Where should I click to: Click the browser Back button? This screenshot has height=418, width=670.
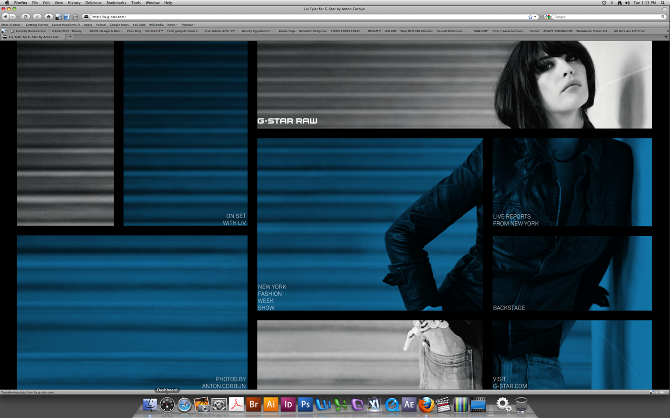(6, 17)
